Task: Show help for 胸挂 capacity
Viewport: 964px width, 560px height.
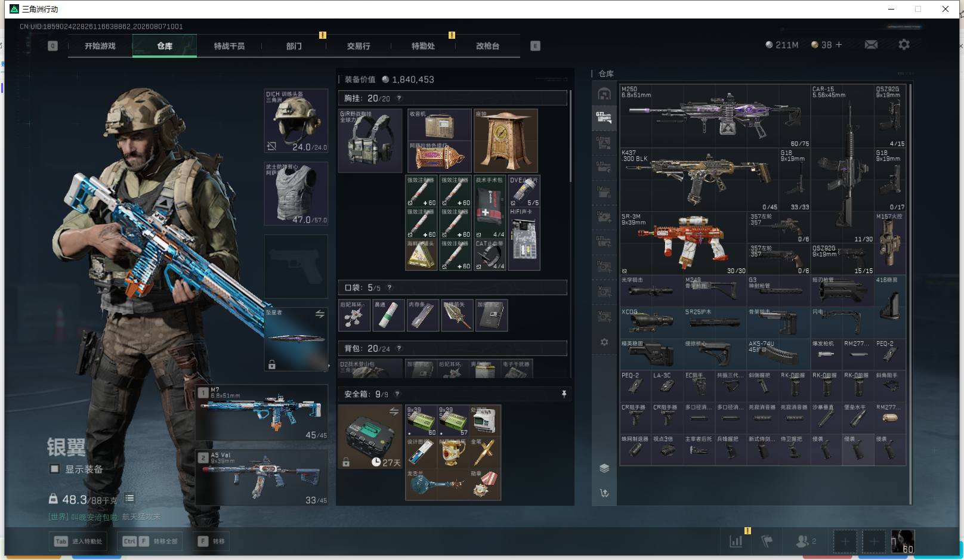Action: pyautogui.click(x=399, y=98)
